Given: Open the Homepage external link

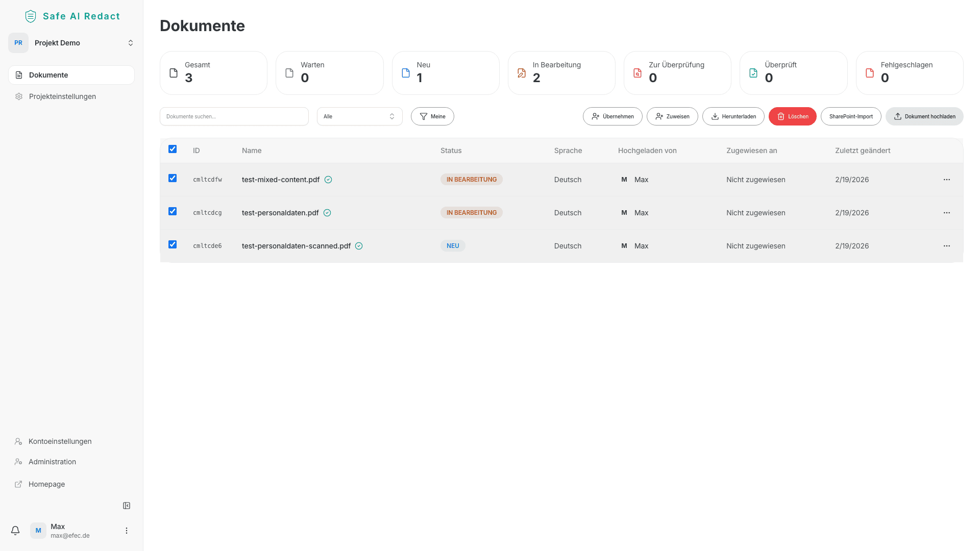Looking at the screenshot, I should [46, 484].
